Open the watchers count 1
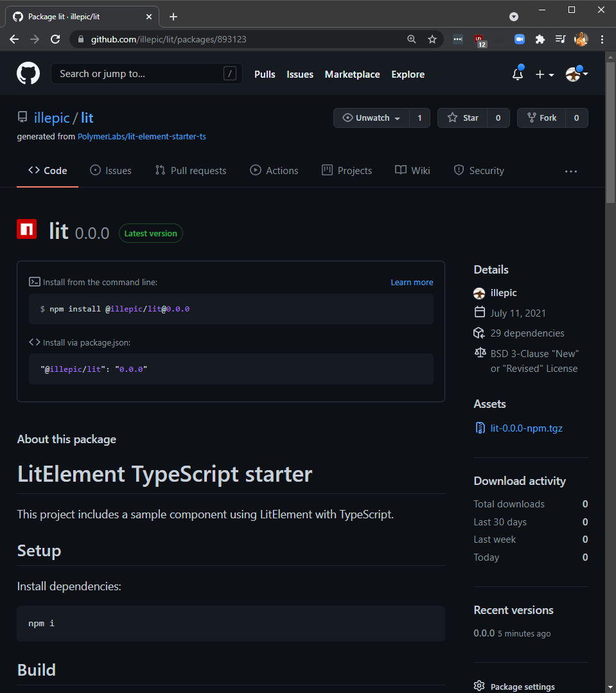Image resolution: width=616 pixels, height=693 pixels. (x=420, y=118)
